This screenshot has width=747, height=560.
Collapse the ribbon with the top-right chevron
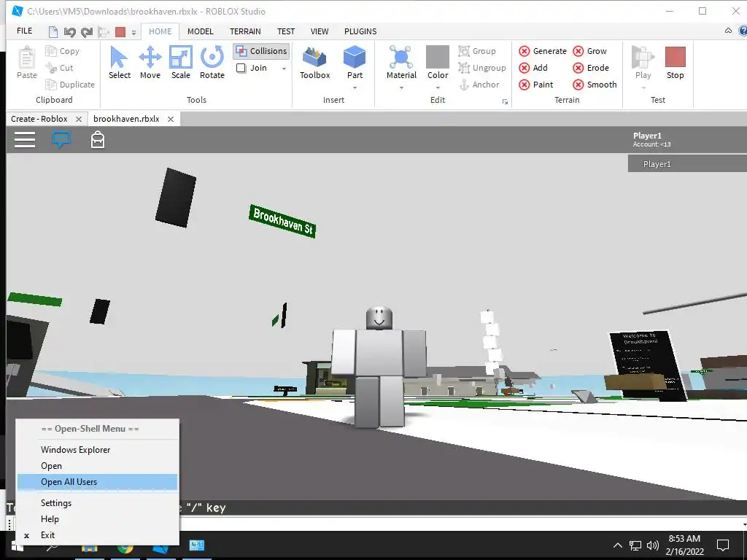(728, 31)
